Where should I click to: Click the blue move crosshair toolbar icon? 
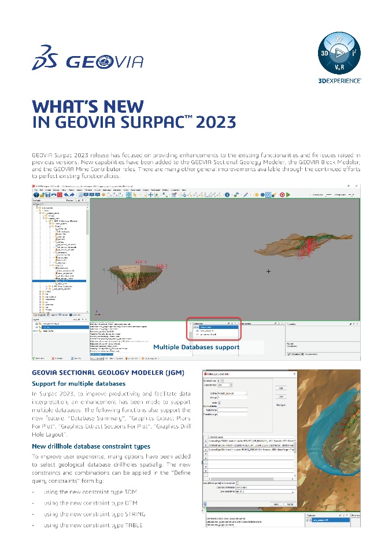coord(150,195)
